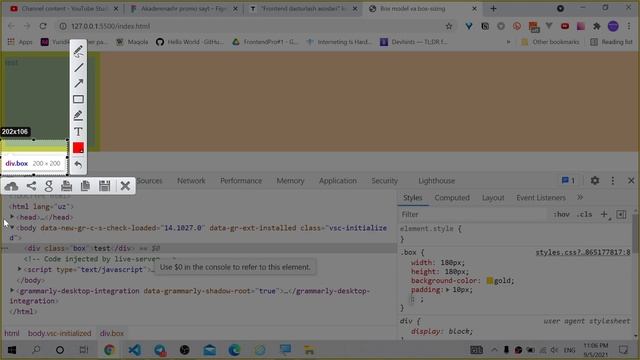Open the styles.css source link
The width and height of the screenshot is (640, 360).
point(582,252)
